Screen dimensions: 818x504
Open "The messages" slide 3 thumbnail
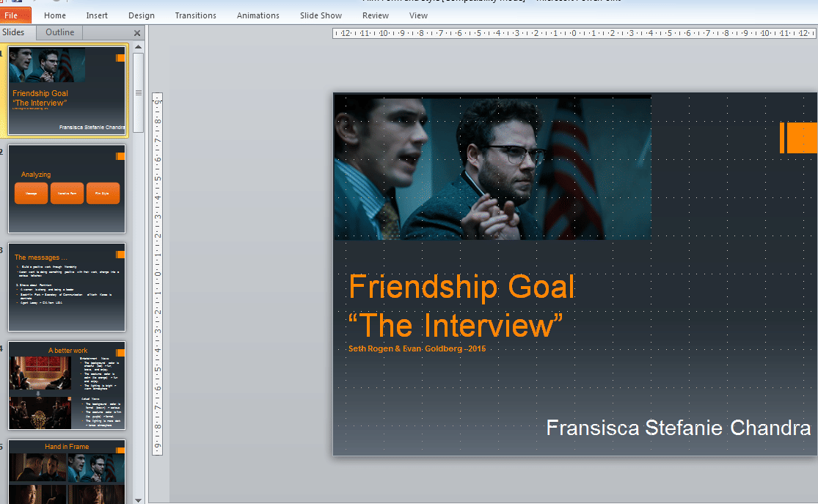pos(67,287)
